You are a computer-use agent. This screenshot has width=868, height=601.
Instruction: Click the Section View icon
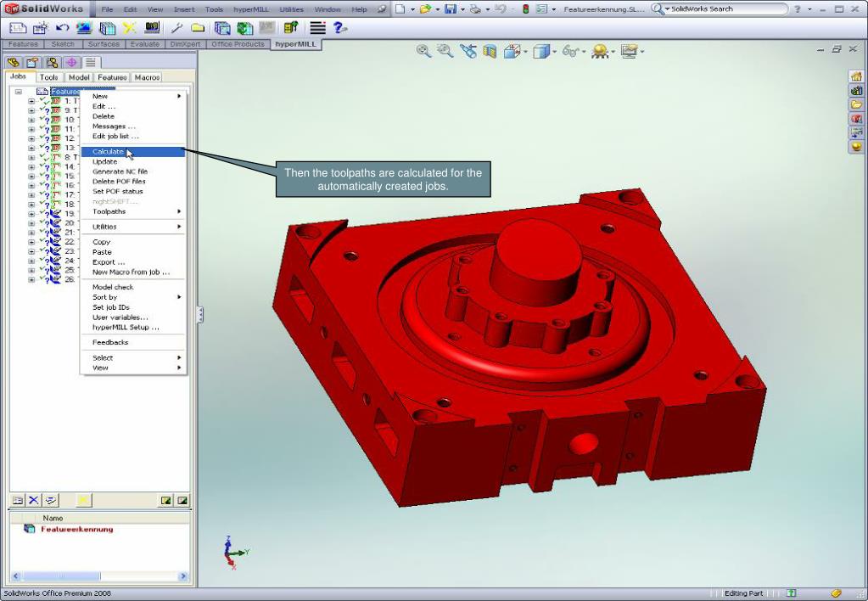(490, 52)
